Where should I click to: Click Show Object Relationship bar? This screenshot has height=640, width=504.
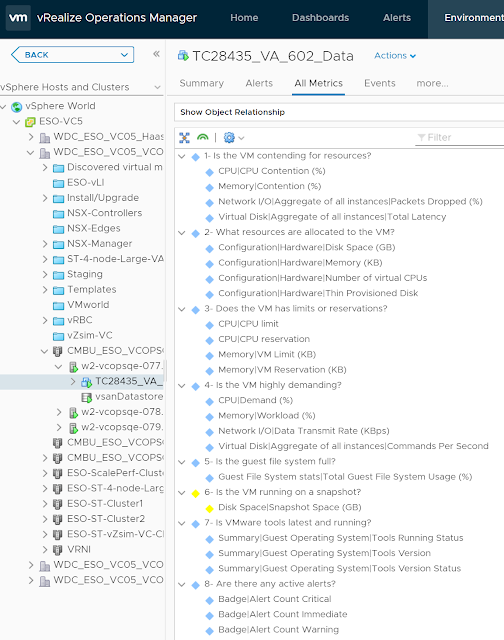point(339,112)
